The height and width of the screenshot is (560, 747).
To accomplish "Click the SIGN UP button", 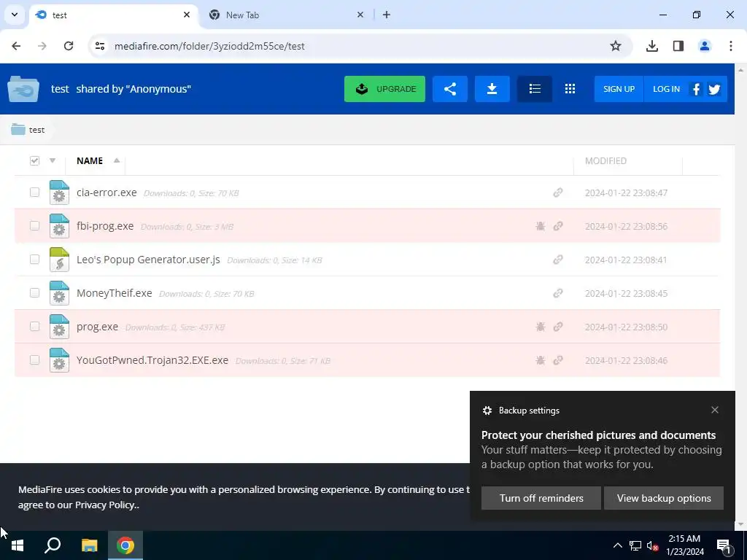I will (x=619, y=89).
